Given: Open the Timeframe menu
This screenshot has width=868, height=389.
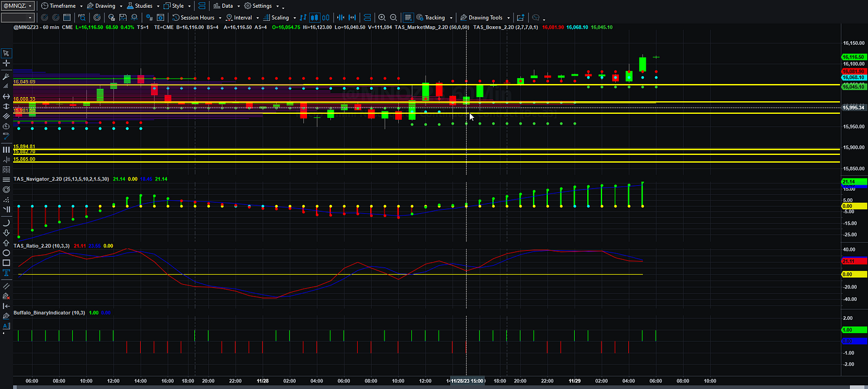Looking at the screenshot, I should tap(62, 6).
